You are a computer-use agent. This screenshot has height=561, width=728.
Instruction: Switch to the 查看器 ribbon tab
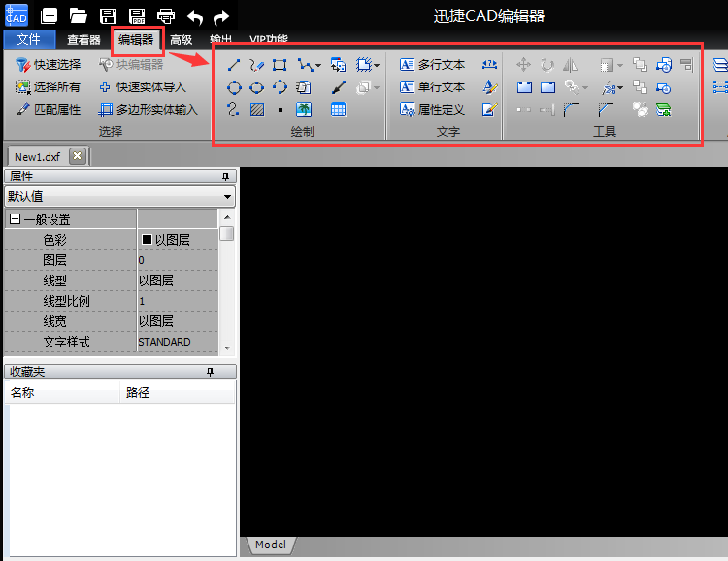click(x=83, y=40)
